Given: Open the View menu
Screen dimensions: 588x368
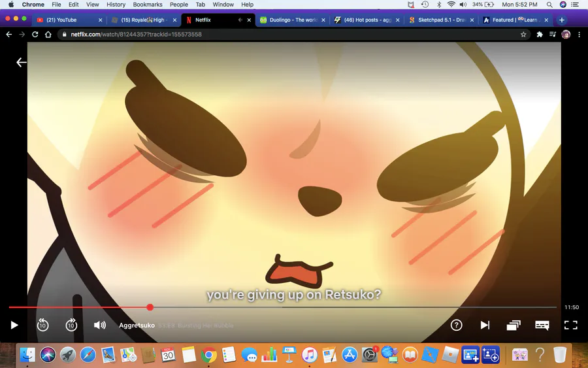Looking at the screenshot, I should click(92, 5).
